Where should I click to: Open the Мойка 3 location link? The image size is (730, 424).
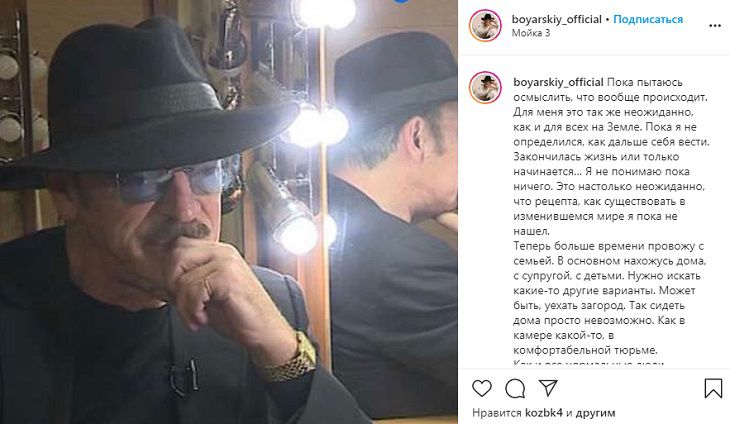pos(531,33)
